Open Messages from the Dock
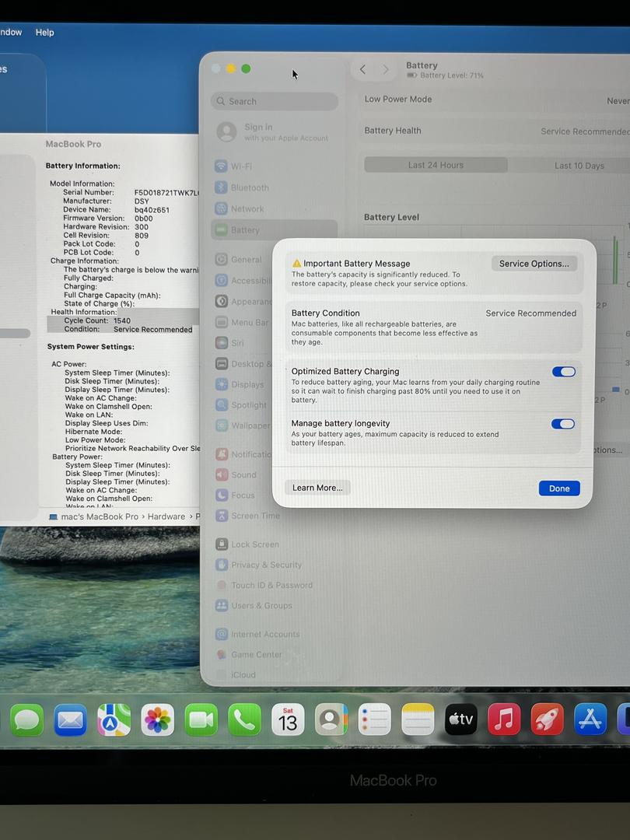This screenshot has width=630, height=840. pyautogui.click(x=26, y=719)
